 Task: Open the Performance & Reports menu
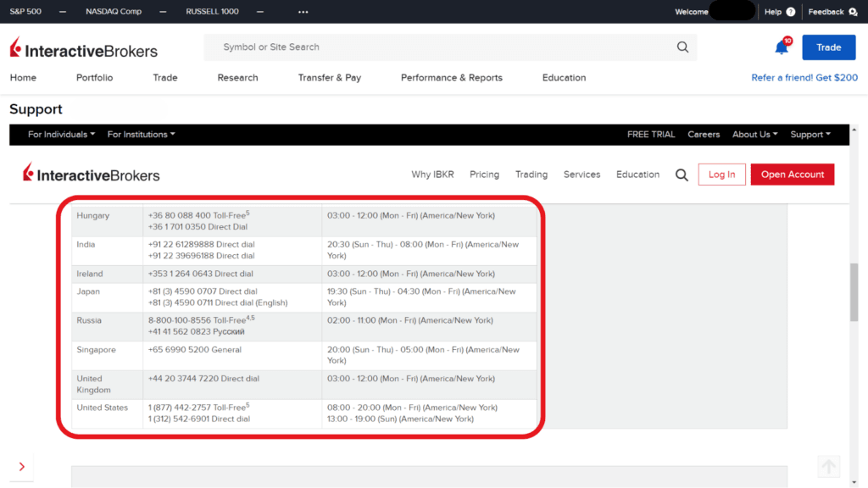[x=451, y=77]
